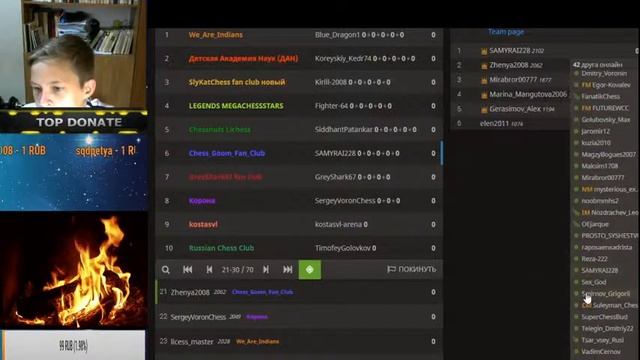This screenshot has height=360, width=640.
Task: Click player kostasvl-arena
Action: click(338, 224)
